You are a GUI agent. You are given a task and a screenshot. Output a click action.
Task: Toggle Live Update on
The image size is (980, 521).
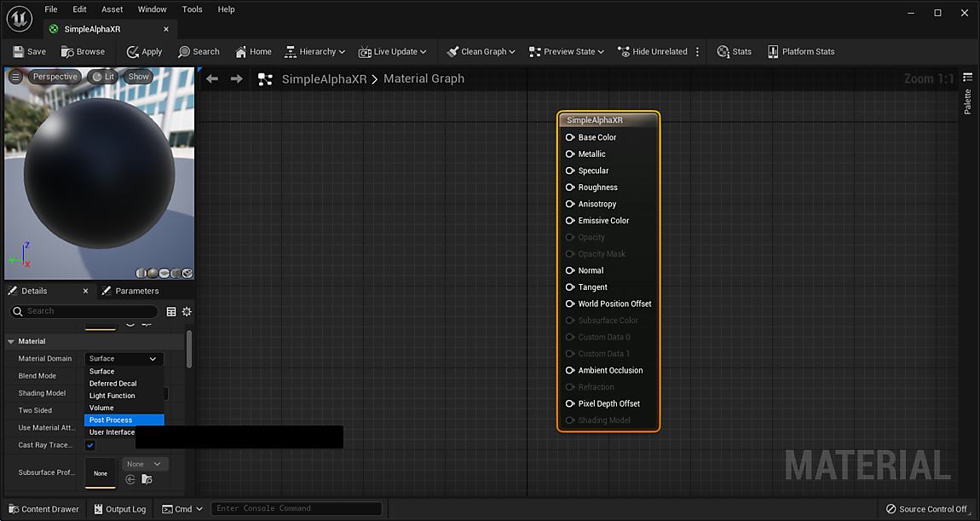coord(391,51)
